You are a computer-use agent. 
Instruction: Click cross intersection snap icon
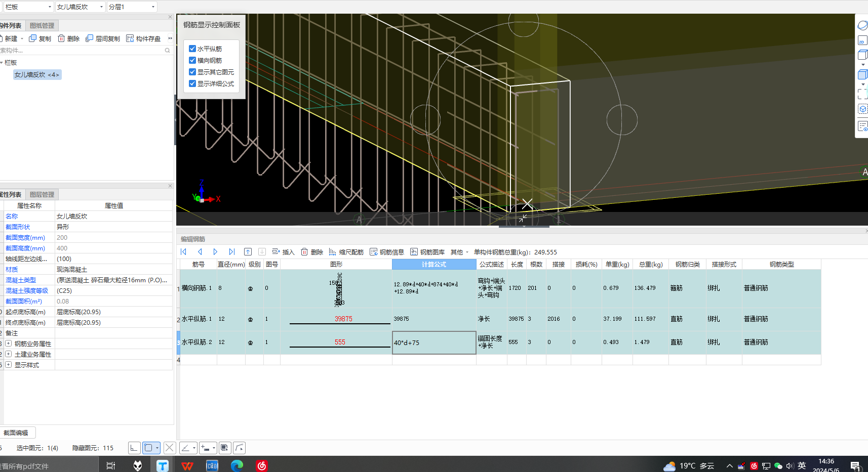(x=170, y=448)
